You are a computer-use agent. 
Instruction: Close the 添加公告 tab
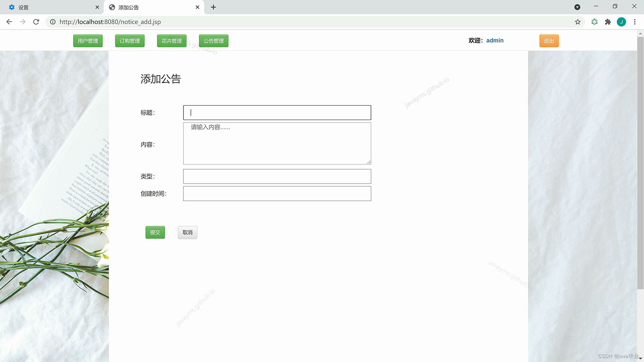click(198, 7)
